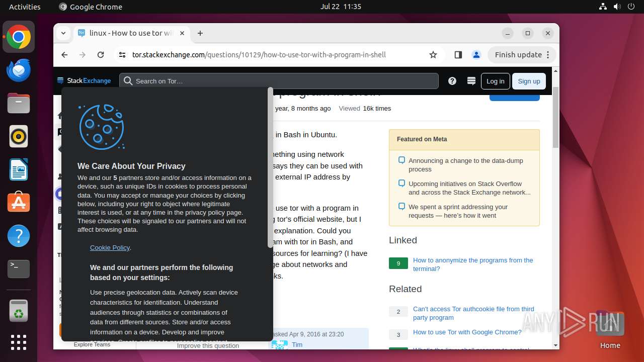
Task: Bookmark this page with star icon
Action: coord(433,55)
